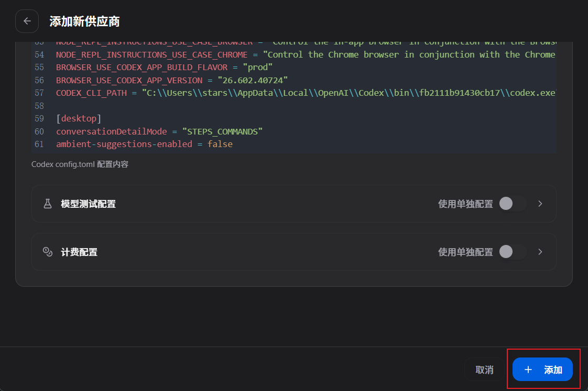The width and height of the screenshot is (588, 391).
Task: Click the ambient-suggestions-enabled key
Action: coord(124,144)
